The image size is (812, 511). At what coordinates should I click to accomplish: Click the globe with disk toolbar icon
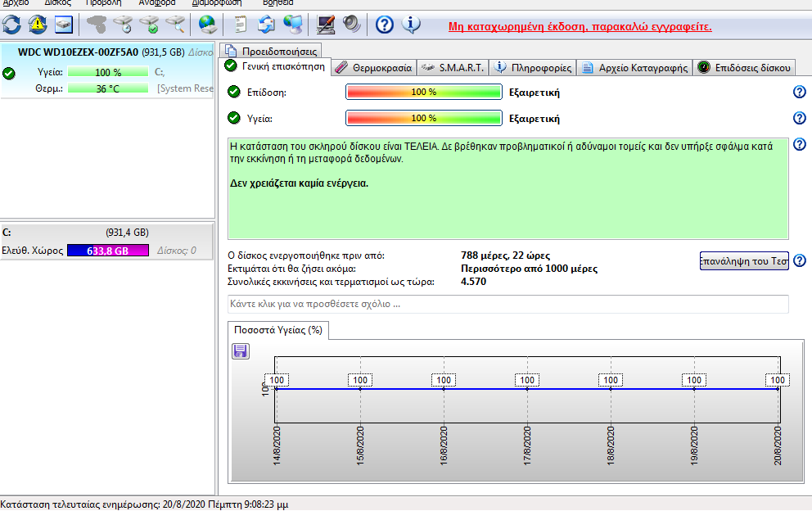click(208, 25)
